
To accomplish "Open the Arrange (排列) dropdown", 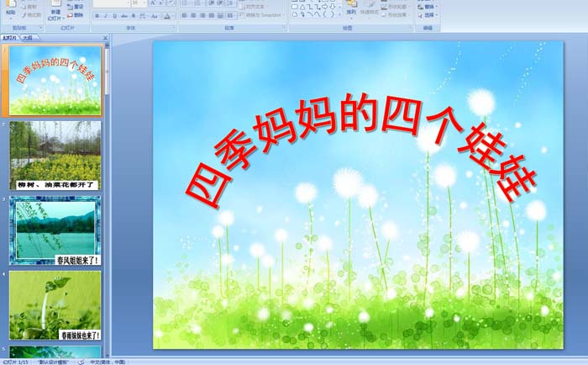I will [351, 11].
